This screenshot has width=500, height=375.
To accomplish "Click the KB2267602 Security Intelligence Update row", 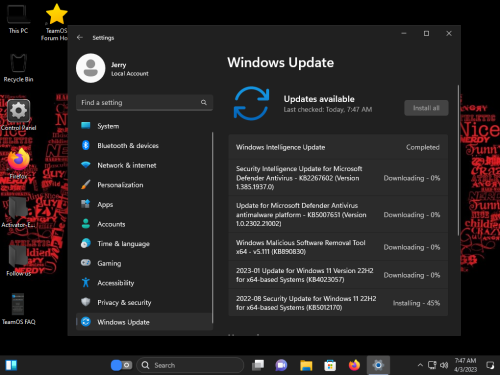I will [x=338, y=178].
